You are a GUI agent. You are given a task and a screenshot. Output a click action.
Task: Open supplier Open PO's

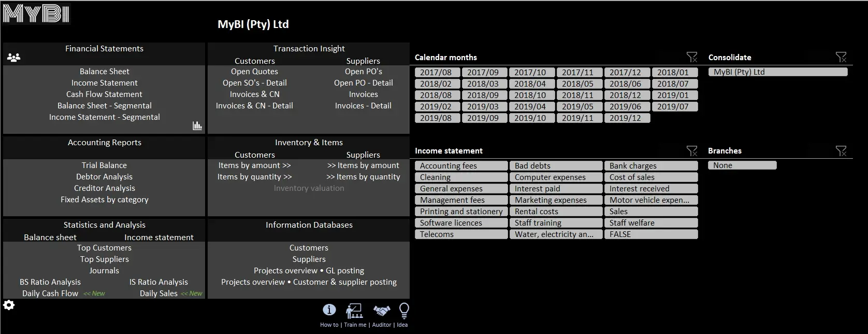364,72
